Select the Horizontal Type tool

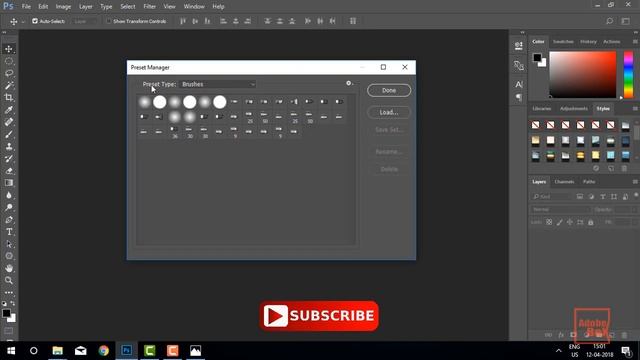click(x=9, y=232)
